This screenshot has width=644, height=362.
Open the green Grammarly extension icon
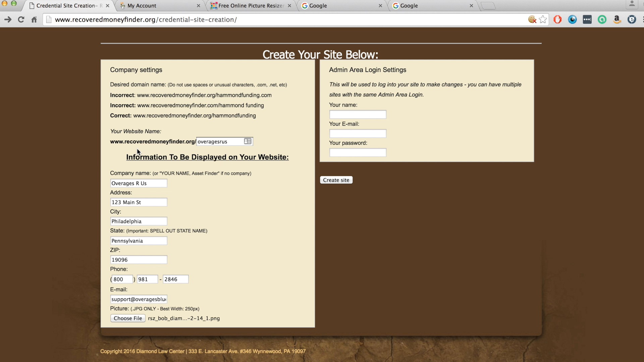click(x=602, y=19)
